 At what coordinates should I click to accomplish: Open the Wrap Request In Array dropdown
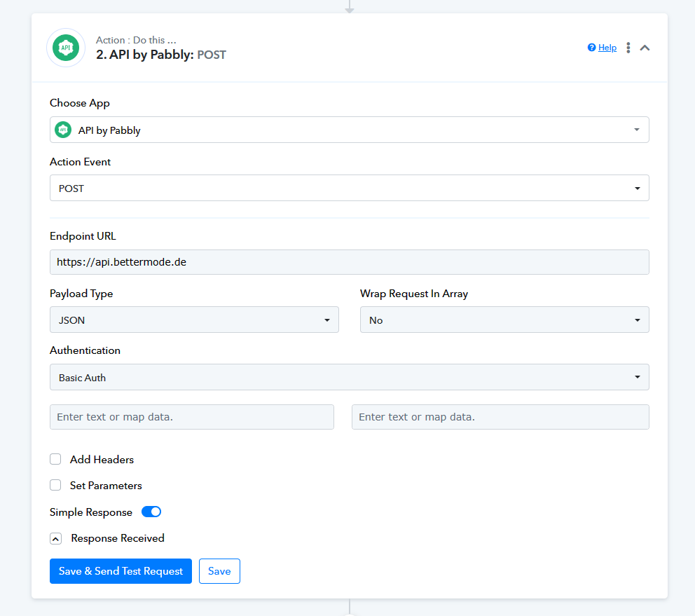(x=504, y=320)
